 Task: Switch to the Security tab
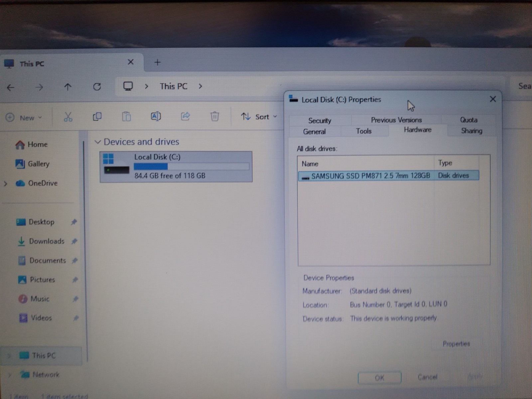[x=320, y=121]
